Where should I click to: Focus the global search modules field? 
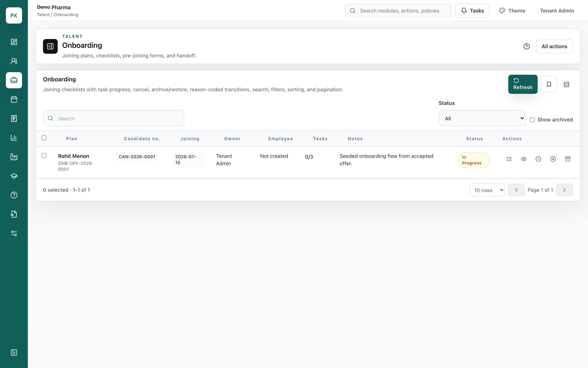point(398,11)
